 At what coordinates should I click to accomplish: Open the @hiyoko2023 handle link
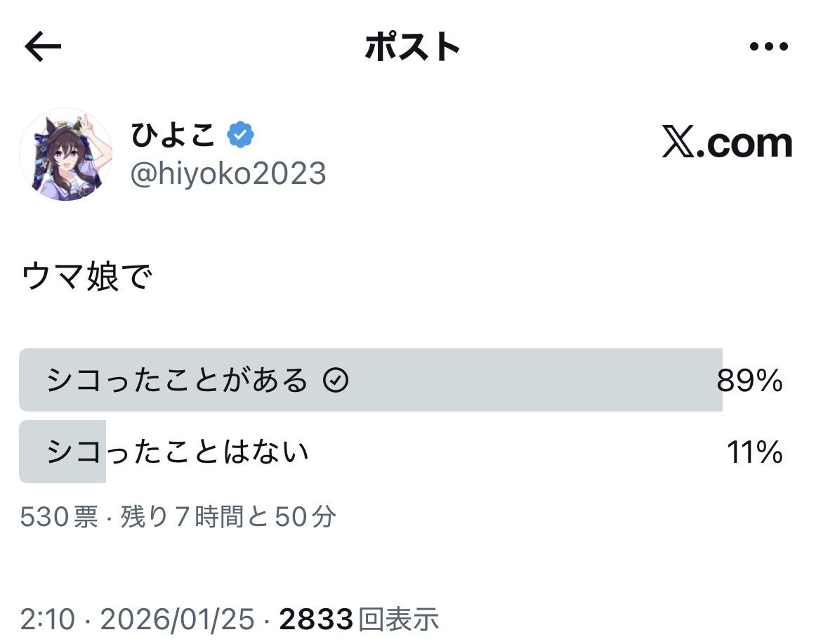click(228, 173)
